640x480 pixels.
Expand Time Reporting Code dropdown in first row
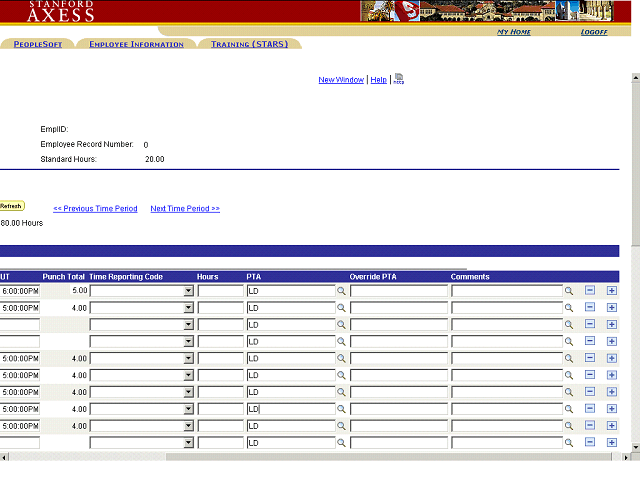click(x=188, y=291)
